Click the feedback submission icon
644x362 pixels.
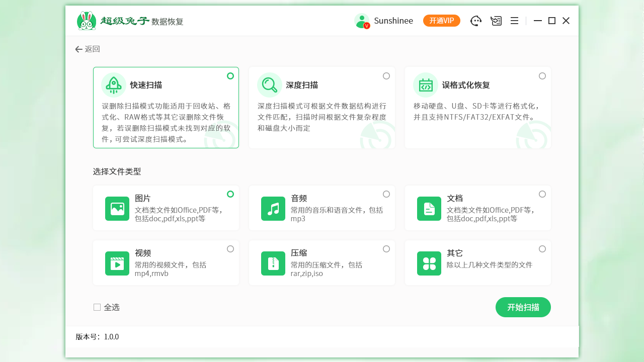click(496, 21)
